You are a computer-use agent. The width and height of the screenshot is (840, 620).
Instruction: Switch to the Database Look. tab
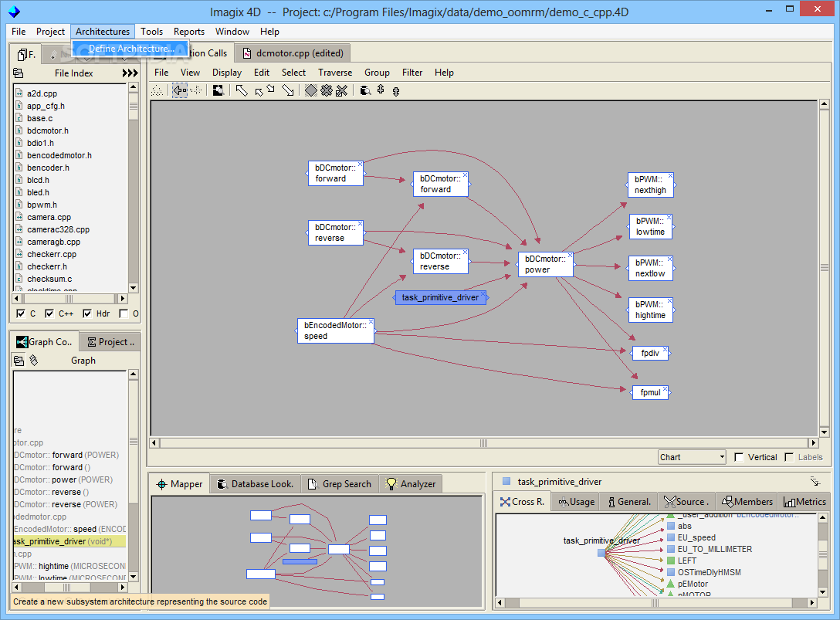point(255,484)
